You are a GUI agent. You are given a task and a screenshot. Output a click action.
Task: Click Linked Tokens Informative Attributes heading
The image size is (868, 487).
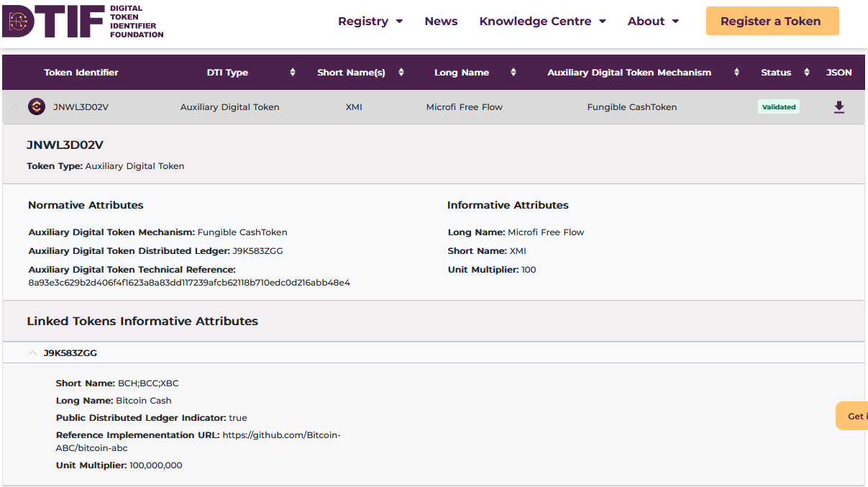(142, 321)
